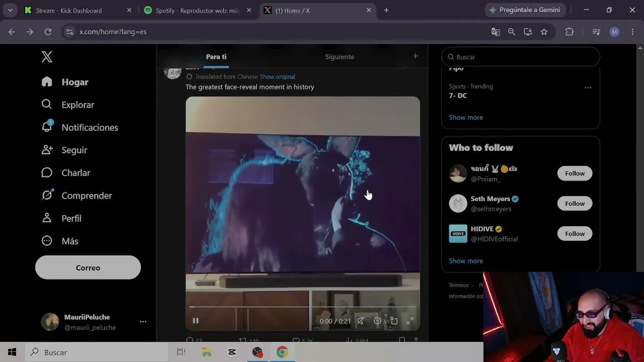Image resolution: width=644 pixels, height=362 pixels.
Task: Close the Spotify browser tab
Action: point(249,10)
